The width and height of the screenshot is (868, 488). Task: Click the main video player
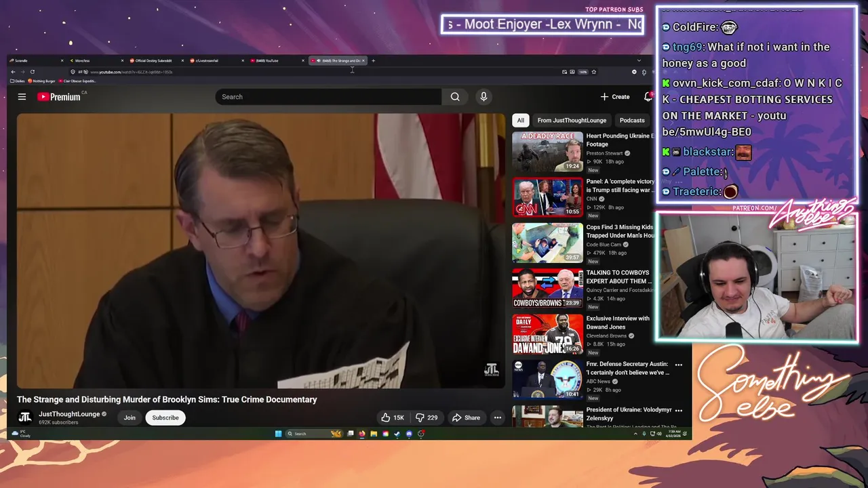pos(261,251)
